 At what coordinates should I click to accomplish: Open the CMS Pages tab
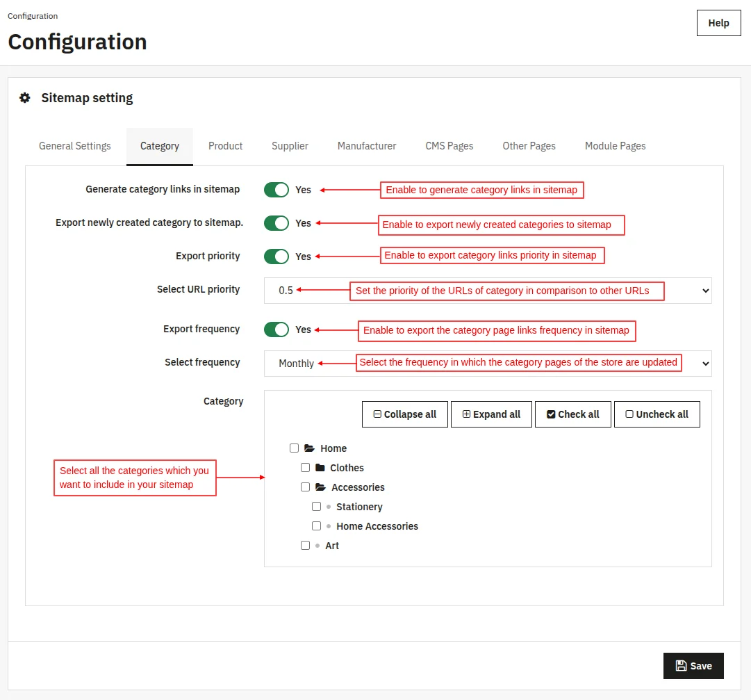coord(449,146)
